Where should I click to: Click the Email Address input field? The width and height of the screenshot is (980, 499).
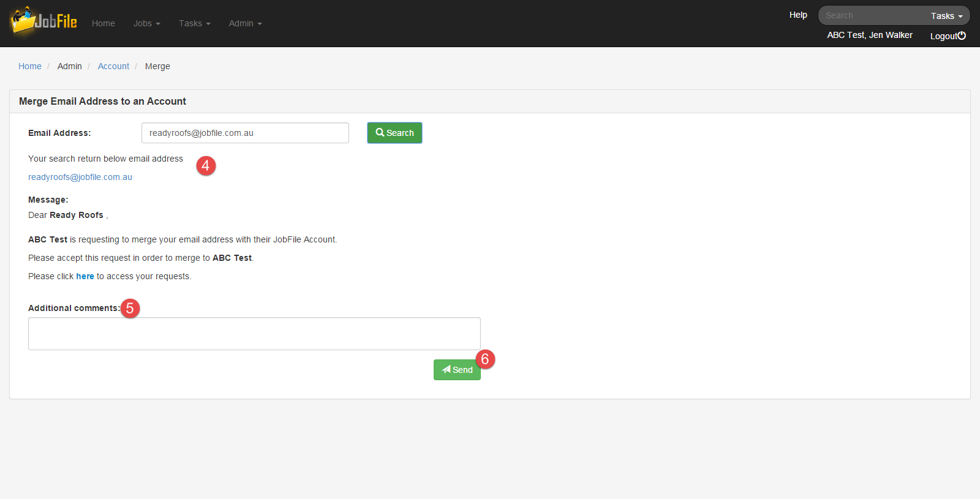(245, 133)
